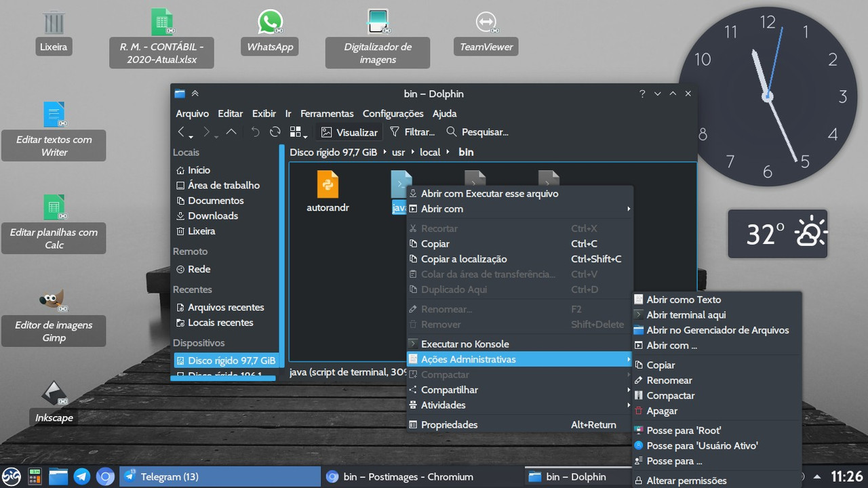Open the Arquivo menu
868x488 pixels.
pyautogui.click(x=193, y=113)
